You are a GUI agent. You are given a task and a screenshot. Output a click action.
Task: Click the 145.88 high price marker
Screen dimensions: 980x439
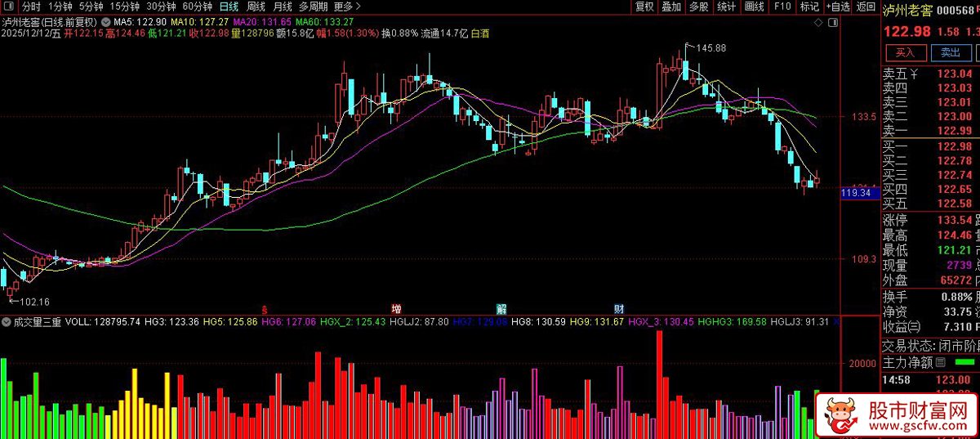(x=710, y=48)
